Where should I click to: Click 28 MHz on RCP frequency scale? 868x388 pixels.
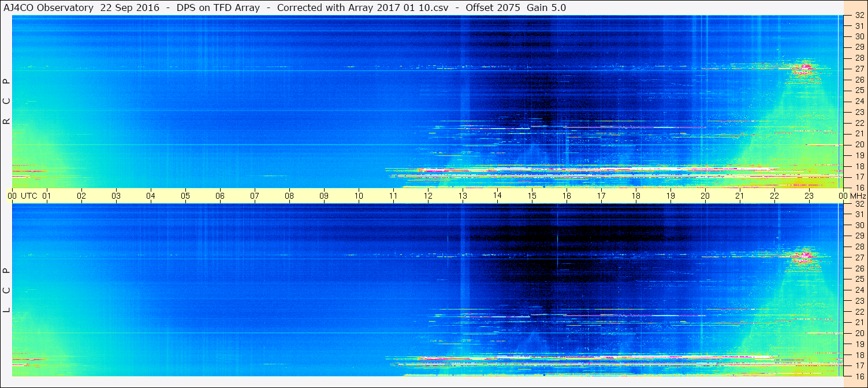(860, 58)
